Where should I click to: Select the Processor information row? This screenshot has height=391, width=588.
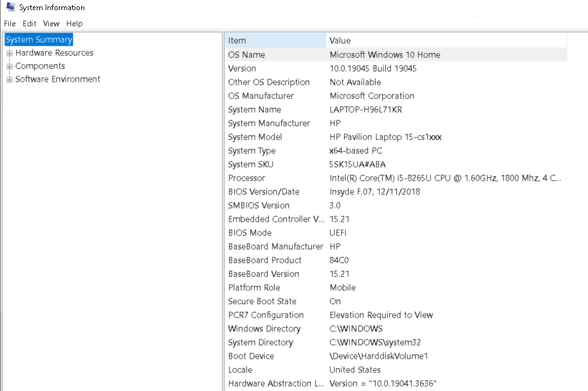point(380,178)
